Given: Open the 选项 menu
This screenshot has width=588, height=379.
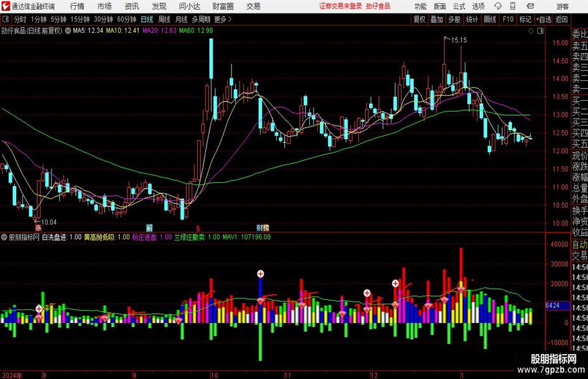Looking at the screenshot, I should (478, 6).
